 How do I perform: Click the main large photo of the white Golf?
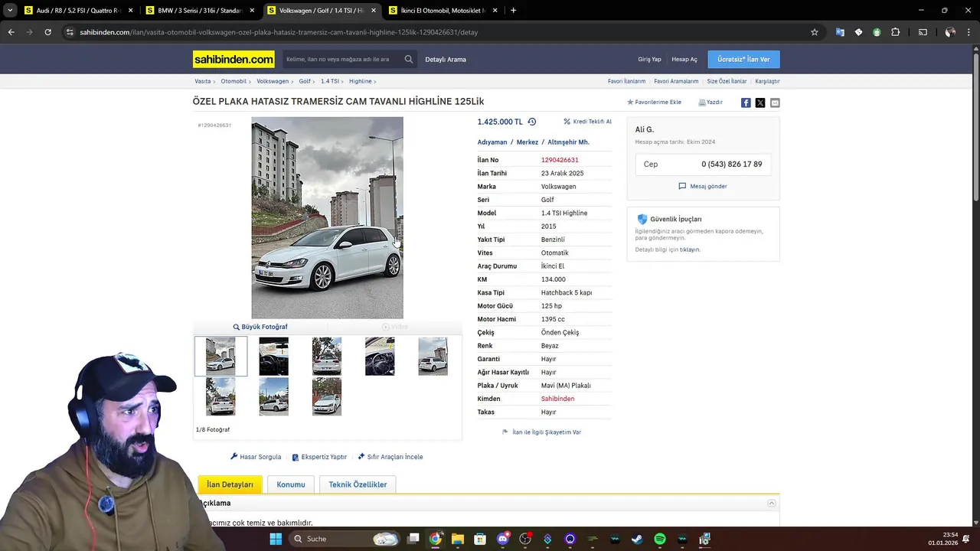click(327, 217)
